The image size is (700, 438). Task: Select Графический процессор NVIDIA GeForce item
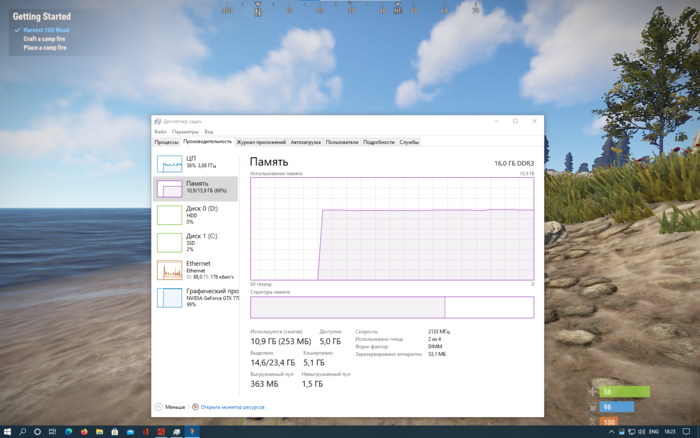click(x=196, y=297)
